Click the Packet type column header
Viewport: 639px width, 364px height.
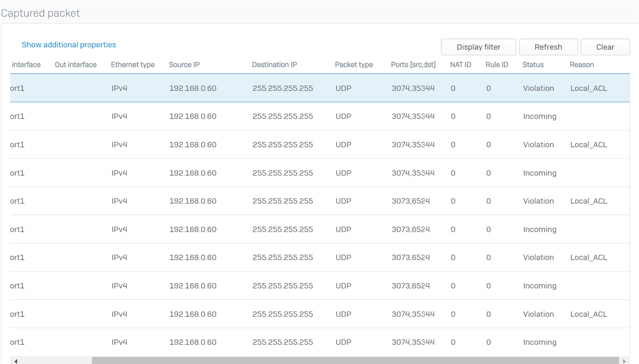point(354,65)
